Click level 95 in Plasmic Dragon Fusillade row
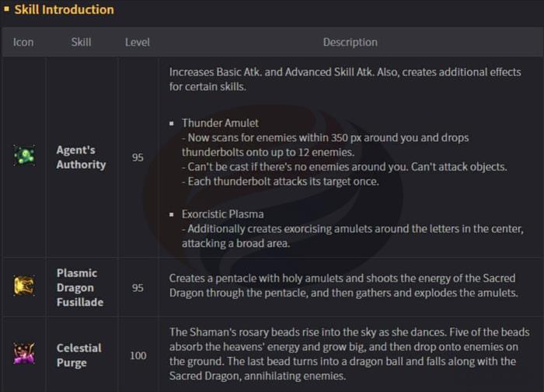This screenshot has width=544, height=392. 138,287
